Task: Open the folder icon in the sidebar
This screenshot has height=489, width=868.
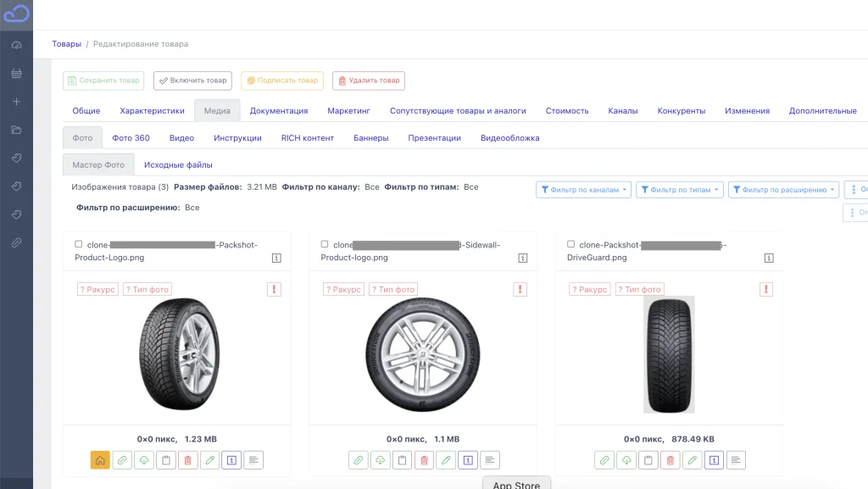Action: pyautogui.click(x=17, y=130)
